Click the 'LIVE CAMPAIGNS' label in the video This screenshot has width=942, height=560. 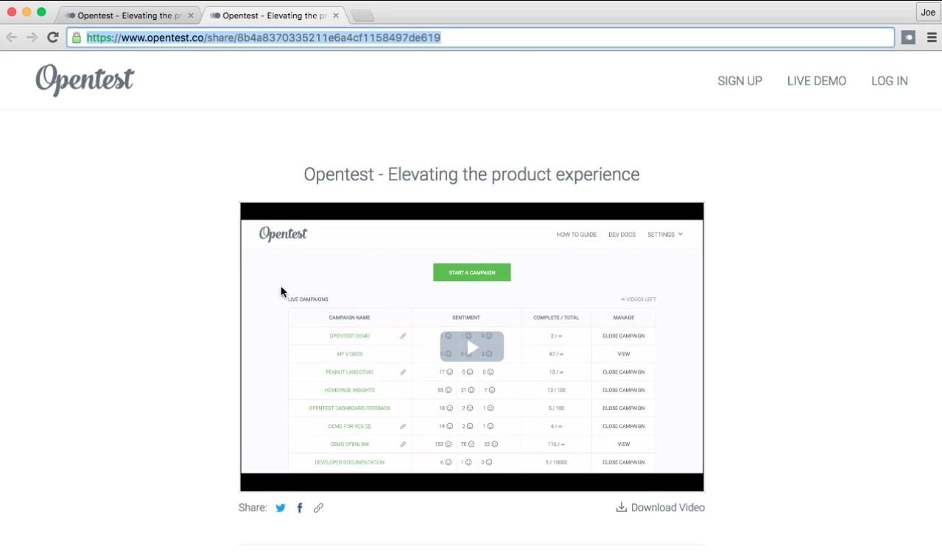(x=308, y=300)
